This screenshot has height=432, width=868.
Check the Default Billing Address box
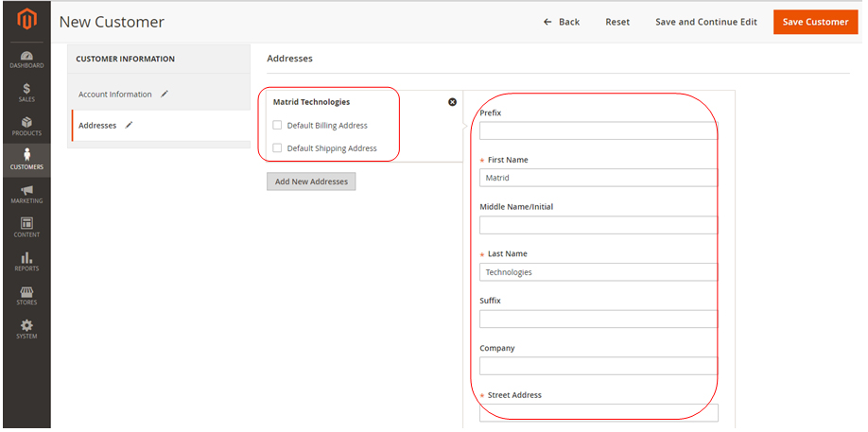click(x=277, y=125)
